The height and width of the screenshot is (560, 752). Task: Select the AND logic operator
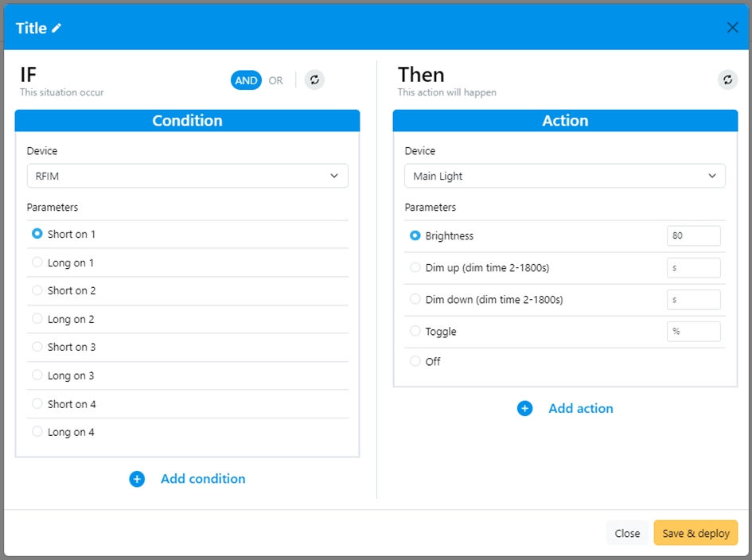[246, 80]
